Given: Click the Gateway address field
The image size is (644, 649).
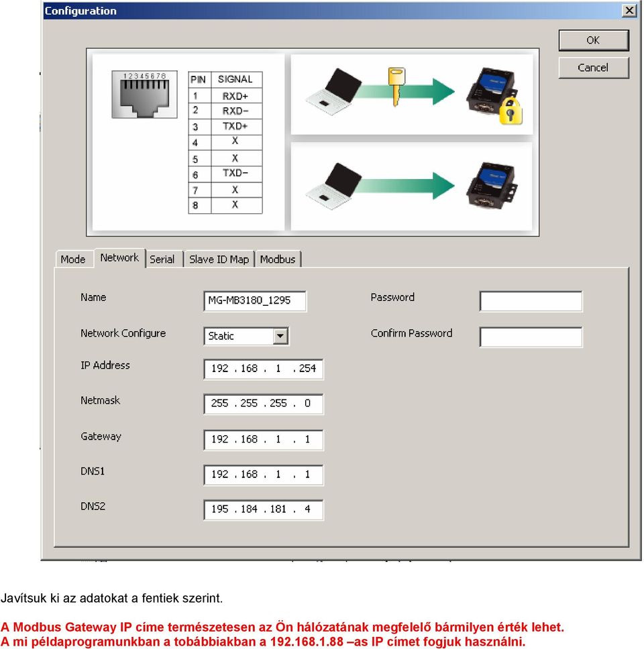Looking at the screenshot, I should coord(264,439).
